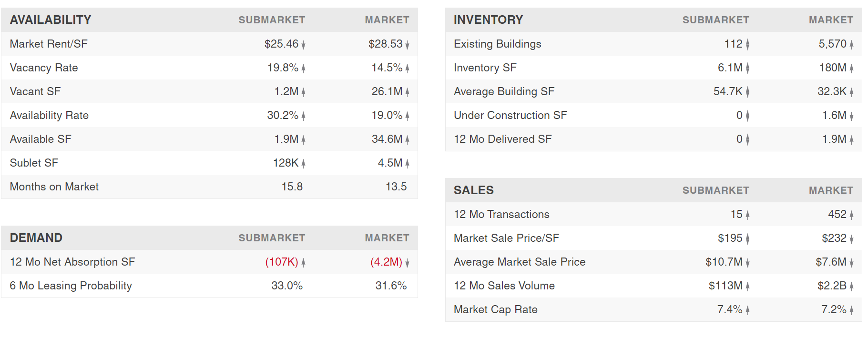Click the Months on Market row label
Image resolution: width=868 pixels, height=337 pixels.
54,187
